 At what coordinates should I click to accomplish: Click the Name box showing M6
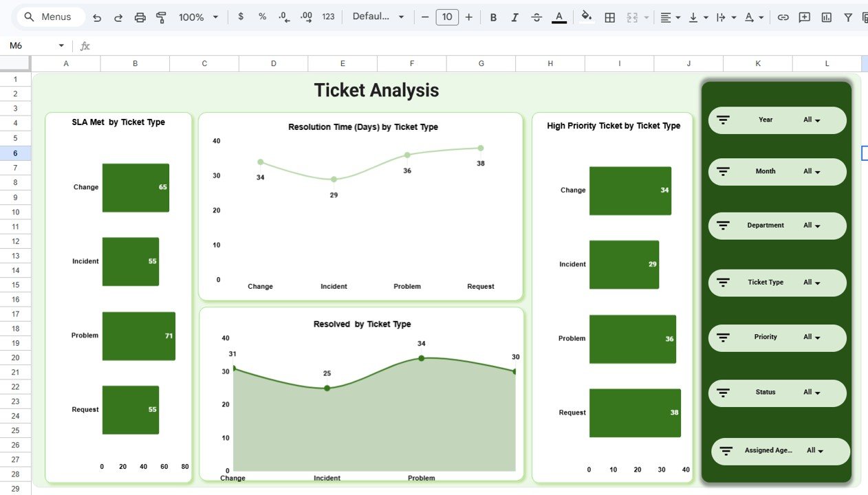[28, 45]
